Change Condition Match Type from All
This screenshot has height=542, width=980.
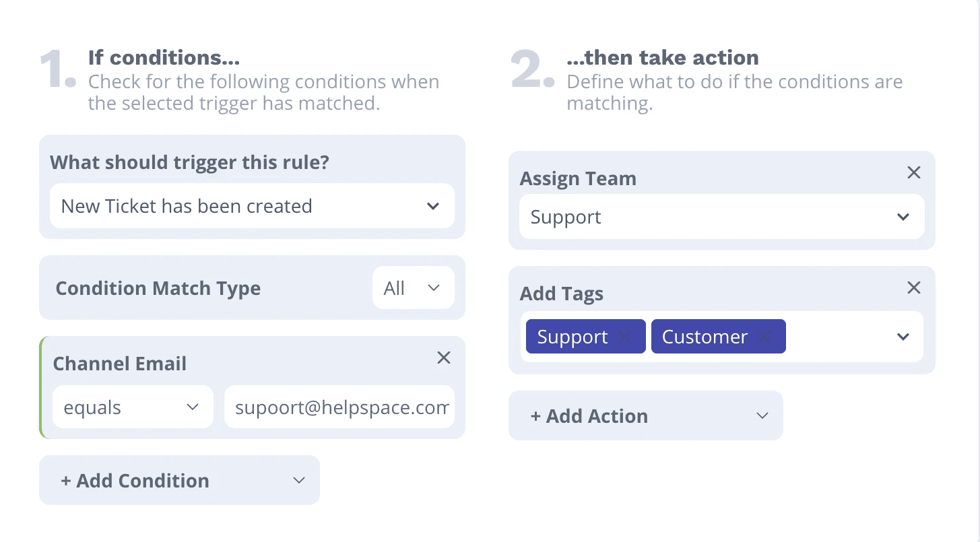pyautogui.click(x=413, y=288)
